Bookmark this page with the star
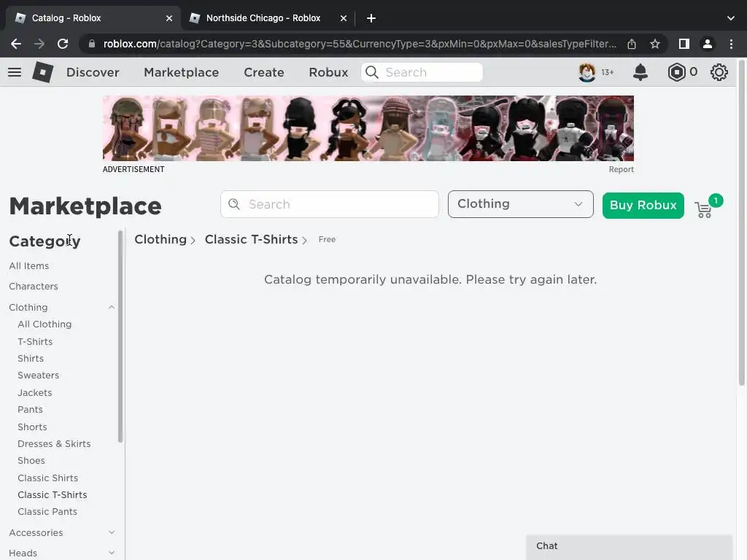 [655, 44]
